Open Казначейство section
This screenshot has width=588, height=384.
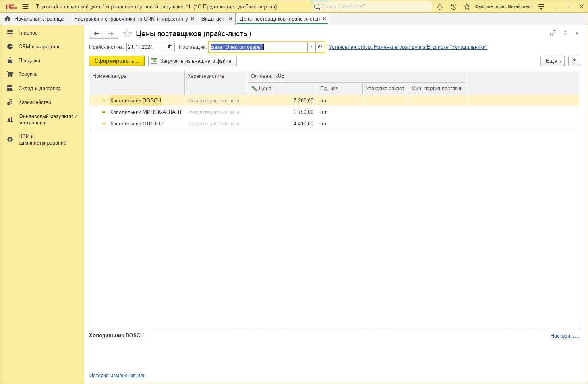(42, 102)
